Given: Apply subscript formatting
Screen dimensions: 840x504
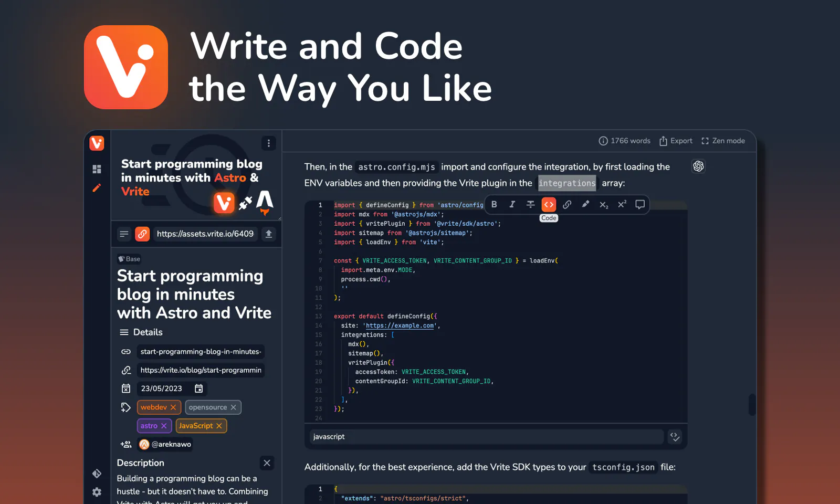Looking at the screenshot, I should [604, 204].
